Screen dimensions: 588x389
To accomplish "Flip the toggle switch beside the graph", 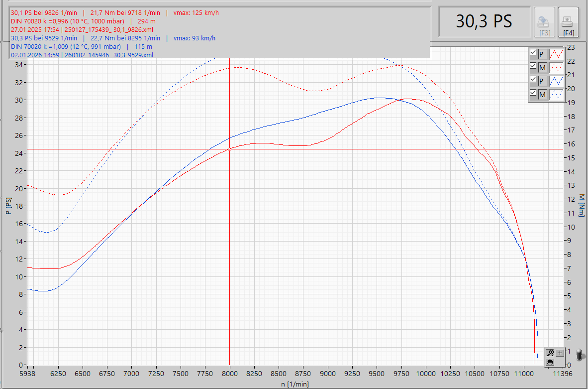I will (579, 355).
